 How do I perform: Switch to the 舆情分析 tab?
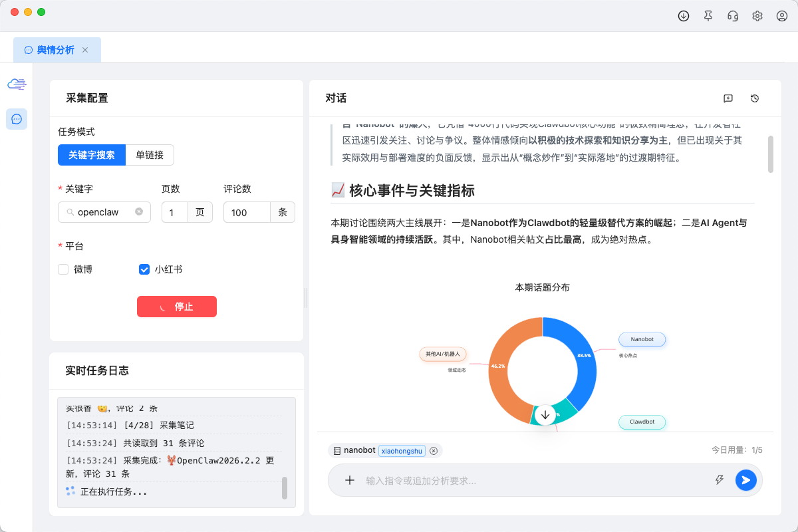57,50
